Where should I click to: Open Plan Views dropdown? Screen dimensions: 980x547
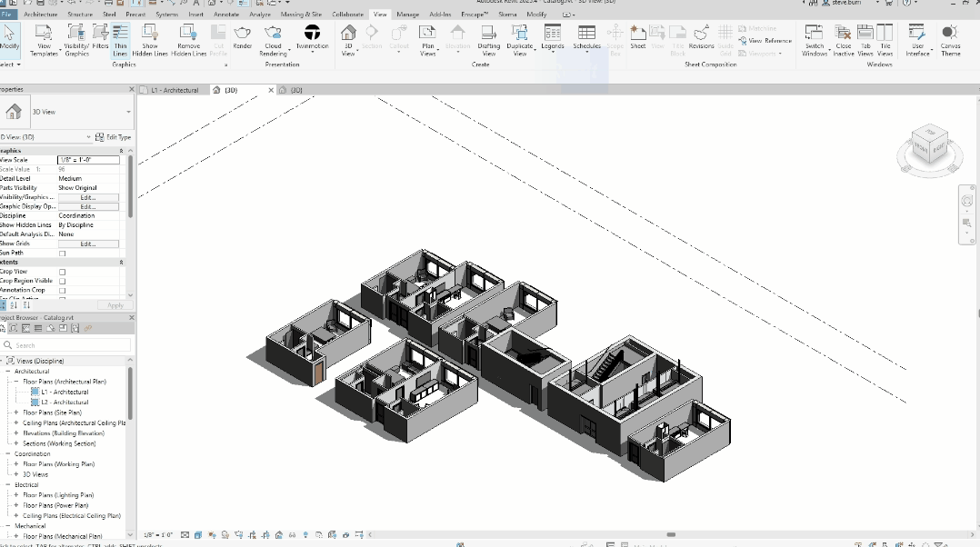(427, 41)
